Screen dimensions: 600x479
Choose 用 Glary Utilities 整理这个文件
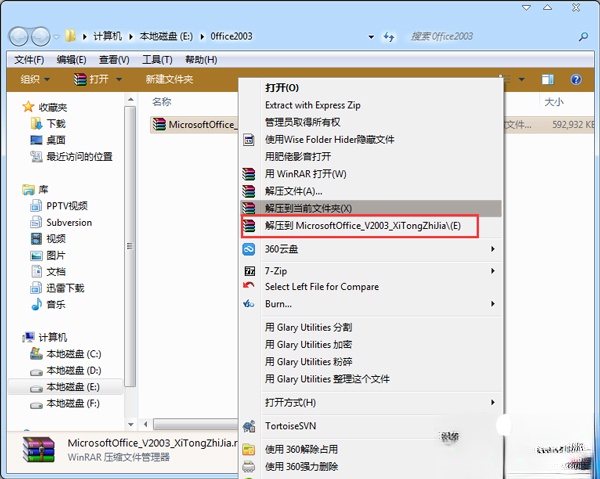pos(371,379)
